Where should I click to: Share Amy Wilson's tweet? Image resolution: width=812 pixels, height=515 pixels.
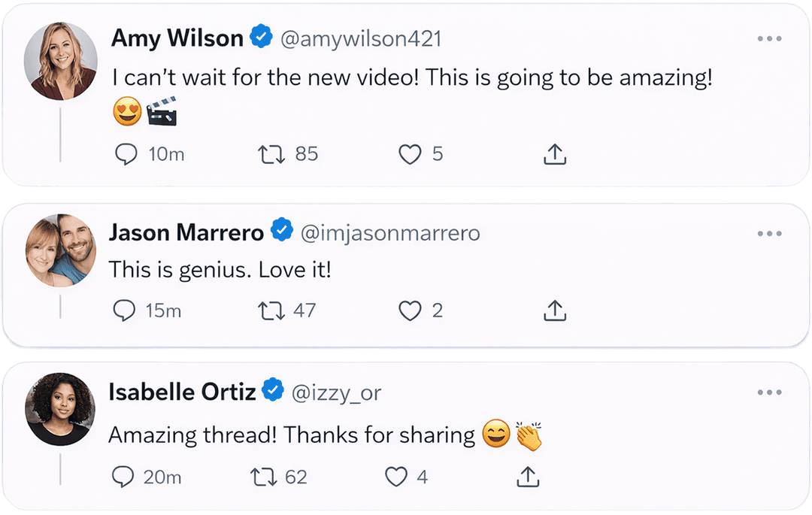click(x=554, y=155)
